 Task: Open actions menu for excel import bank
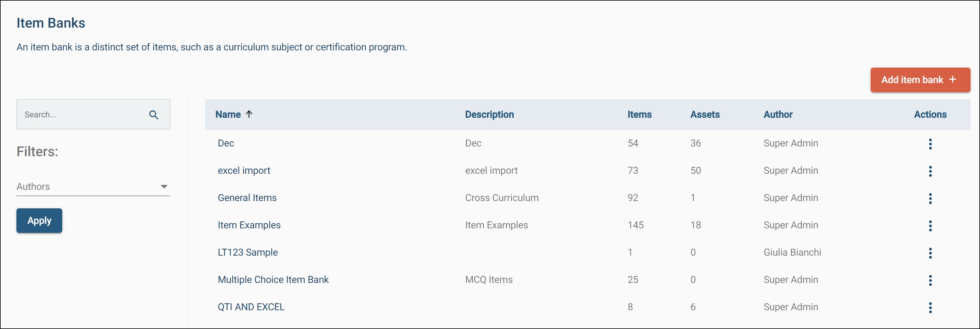click(930, 171)
